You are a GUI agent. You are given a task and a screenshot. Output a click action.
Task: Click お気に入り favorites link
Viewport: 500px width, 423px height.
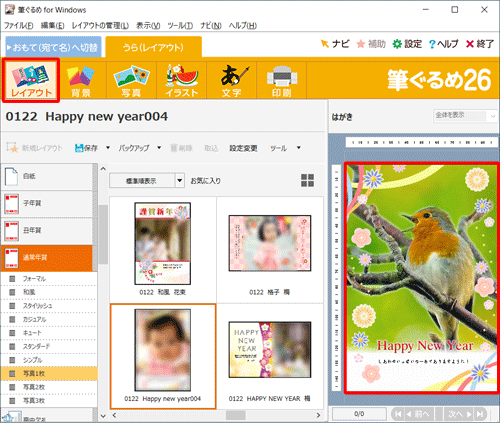pos(205,181)
